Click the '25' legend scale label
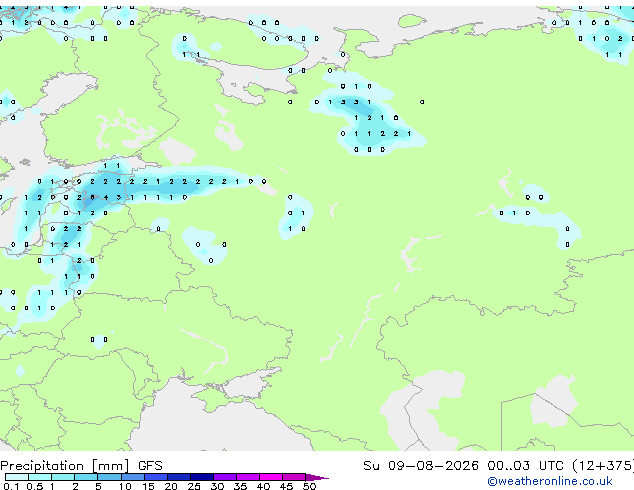The image size is (634, 490). pyautogui.click(x=194, y=486)
